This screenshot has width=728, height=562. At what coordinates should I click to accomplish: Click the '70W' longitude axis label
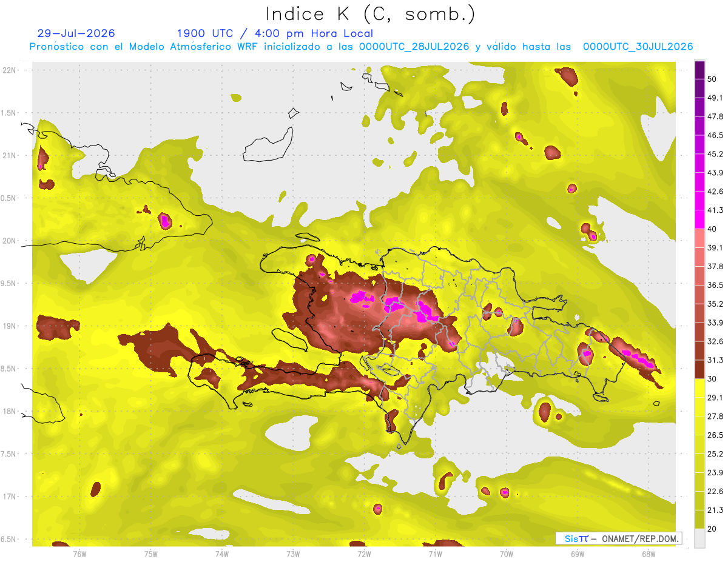click(x=507, y=554)
